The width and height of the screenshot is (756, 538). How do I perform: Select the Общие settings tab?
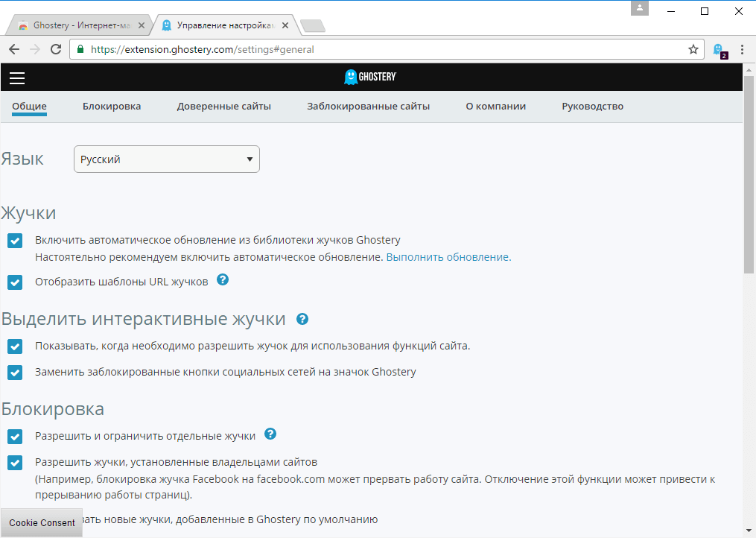(29, 106)
